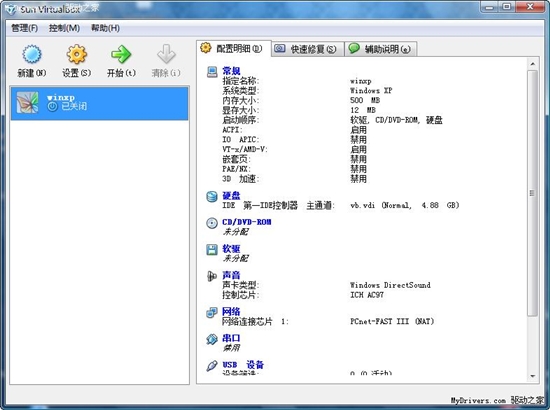The height and width of the screenshot is (410, 550).
Task: Click the 'ICH AC97' controller value
Action: point(367,295)
